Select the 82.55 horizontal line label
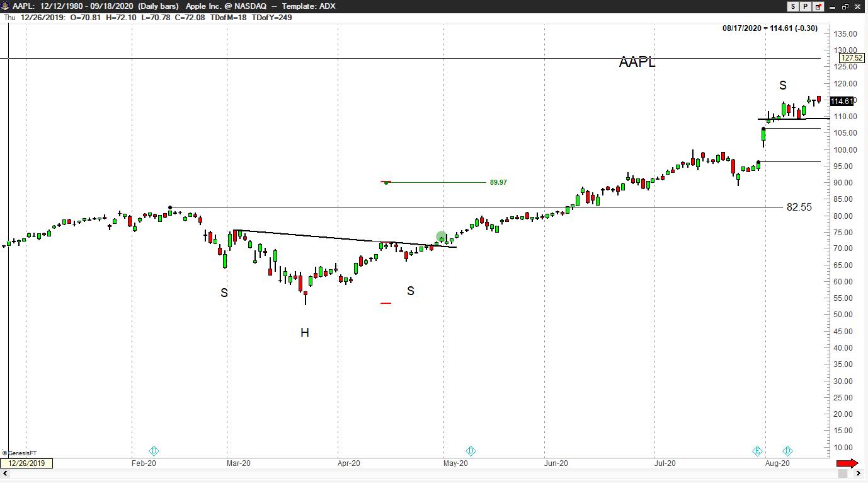 point(799,207)
